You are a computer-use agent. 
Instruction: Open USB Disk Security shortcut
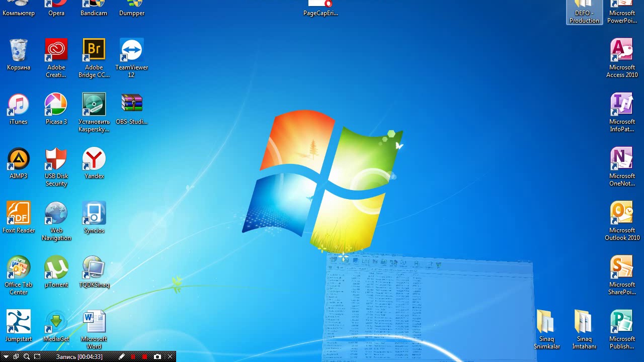pos(56,167)
